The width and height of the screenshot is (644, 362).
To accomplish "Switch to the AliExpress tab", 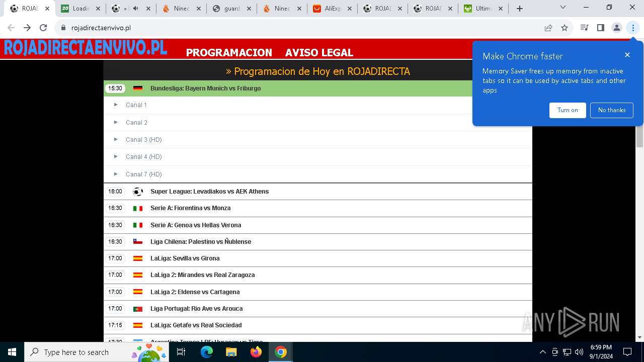I will coord(332,9).
